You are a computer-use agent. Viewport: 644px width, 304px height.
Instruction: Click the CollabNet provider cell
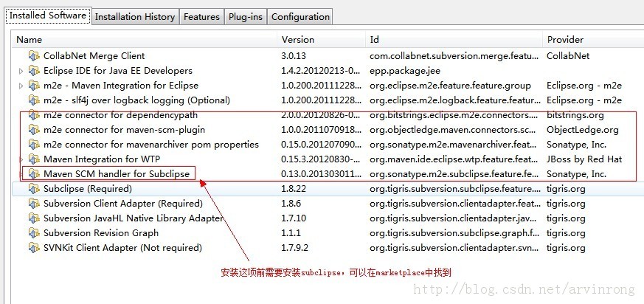pyautogui.click(x=568, y=56)
